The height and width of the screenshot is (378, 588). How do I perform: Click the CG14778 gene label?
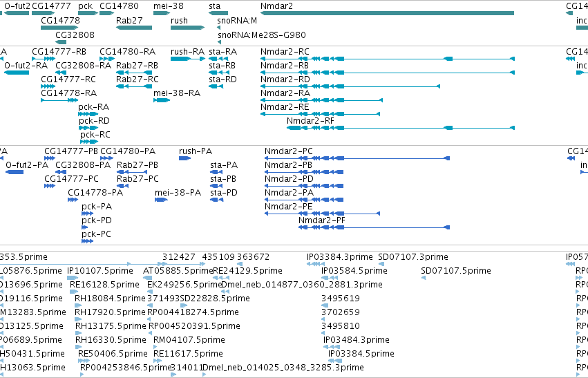[60, 20]
